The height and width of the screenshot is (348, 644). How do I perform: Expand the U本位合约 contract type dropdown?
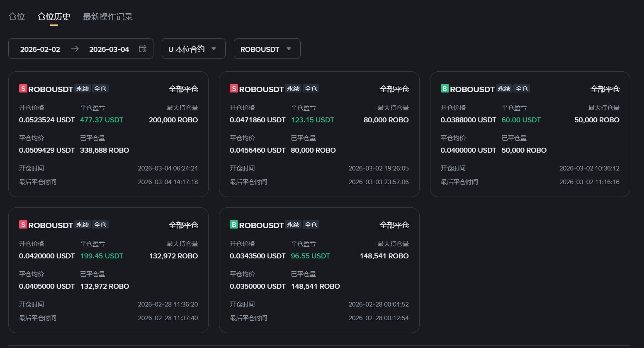(x=193, y=49)
